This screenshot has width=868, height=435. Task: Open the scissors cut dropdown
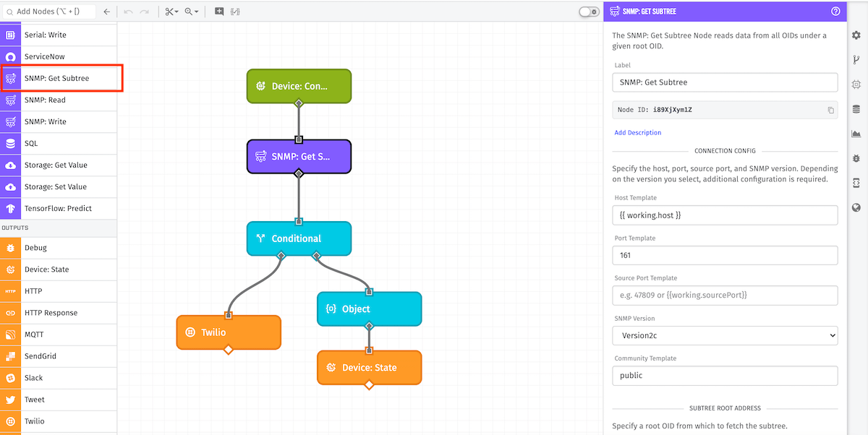click(171, 12)
